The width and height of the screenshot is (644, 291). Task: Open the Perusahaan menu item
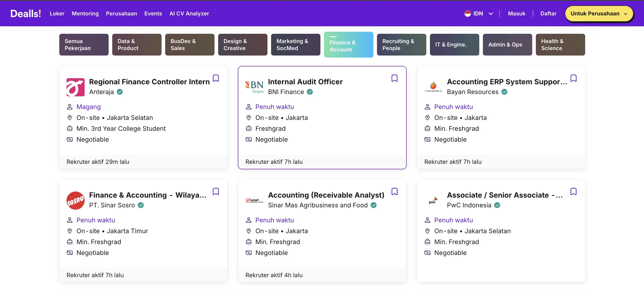click(122, 14)
